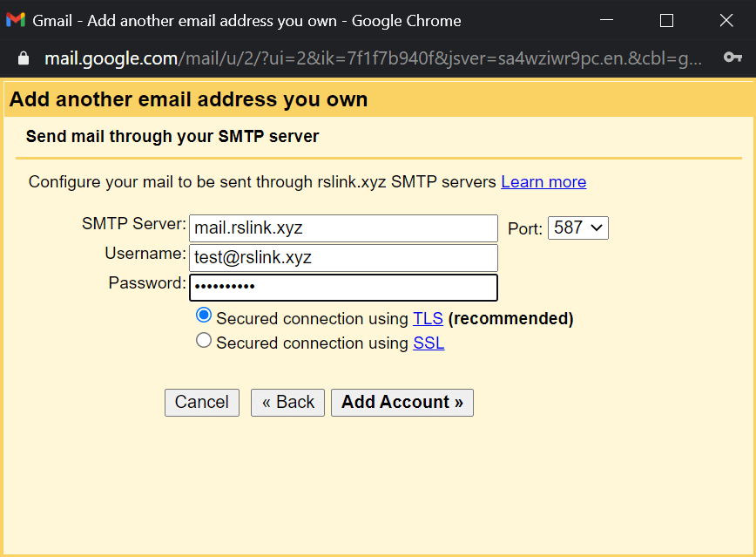Maximize the Chrome popup window
Viewport: 756px width, 557px height.
666,20
